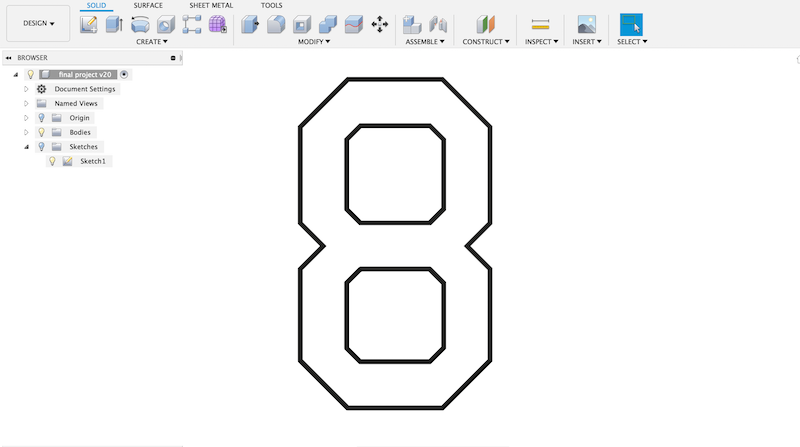Select the Sketches folder label

(84, 146)
